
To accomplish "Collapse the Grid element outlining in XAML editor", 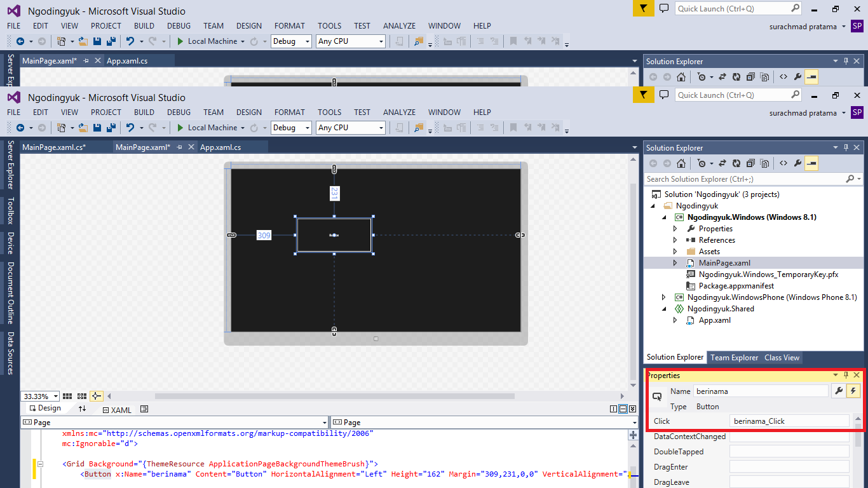I will (40, 464).
